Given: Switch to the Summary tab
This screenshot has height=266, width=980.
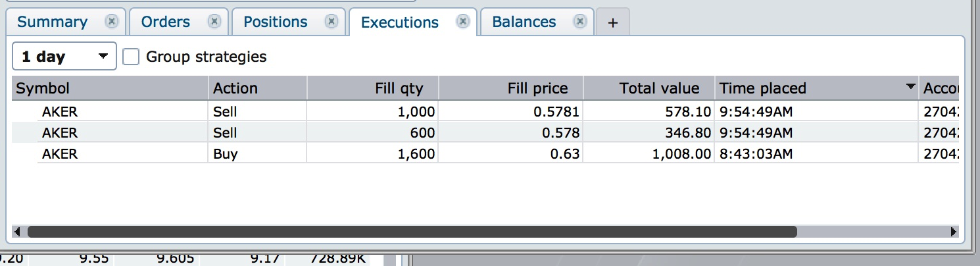Looking at the screenshot, I should coord(53,22).
